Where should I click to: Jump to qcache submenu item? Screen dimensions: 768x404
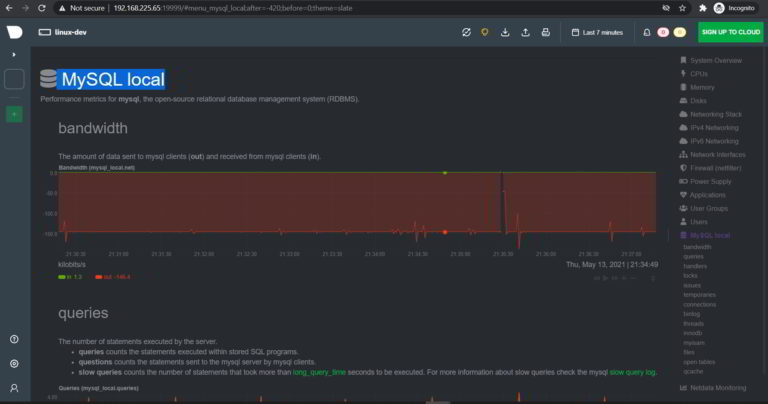pyautogui.click(x=693, y=371)
